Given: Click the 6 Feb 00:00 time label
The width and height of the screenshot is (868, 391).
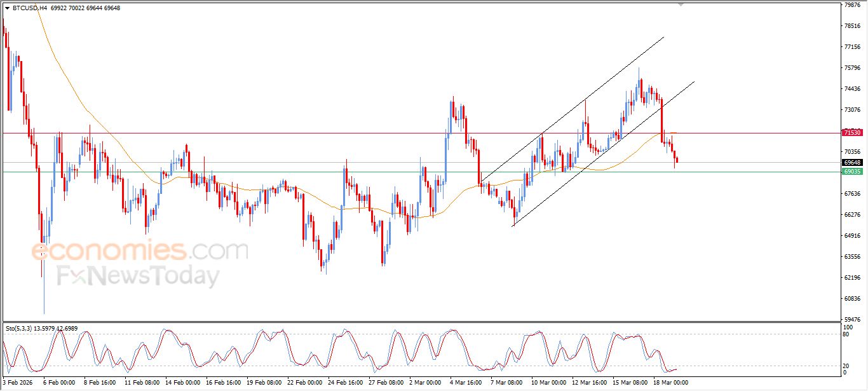Looking at the screenshot, I should [x=59, y=383].
